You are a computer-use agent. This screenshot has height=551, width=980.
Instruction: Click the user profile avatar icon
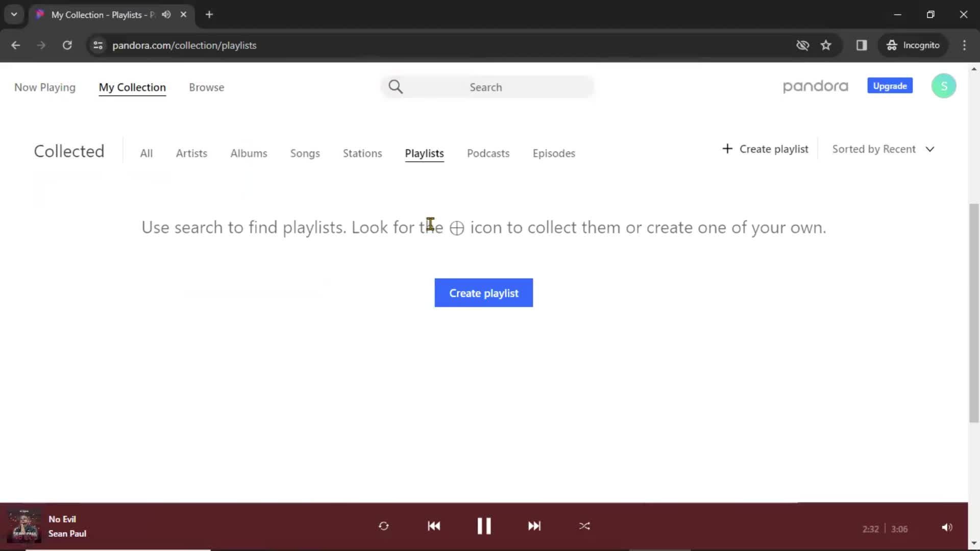(944, 86)
